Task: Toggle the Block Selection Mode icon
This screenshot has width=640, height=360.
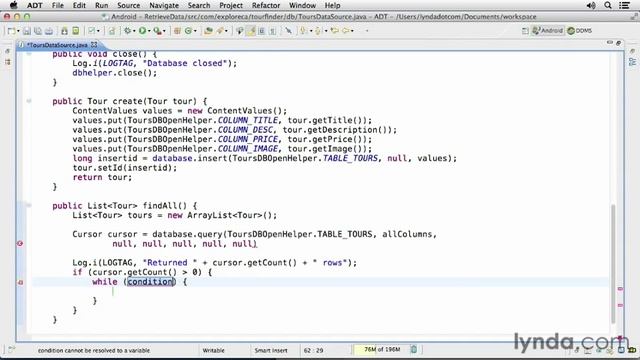Action: coord(262,31)
